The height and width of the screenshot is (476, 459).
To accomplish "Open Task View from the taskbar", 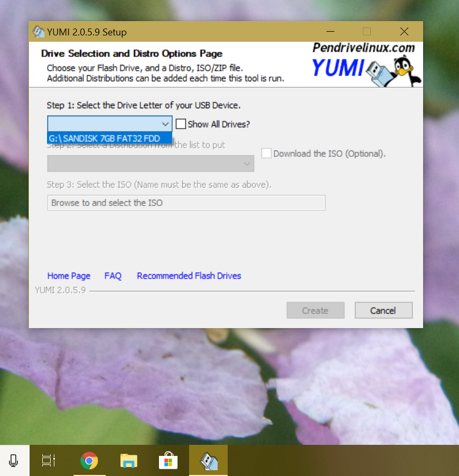I will [48, 460].
